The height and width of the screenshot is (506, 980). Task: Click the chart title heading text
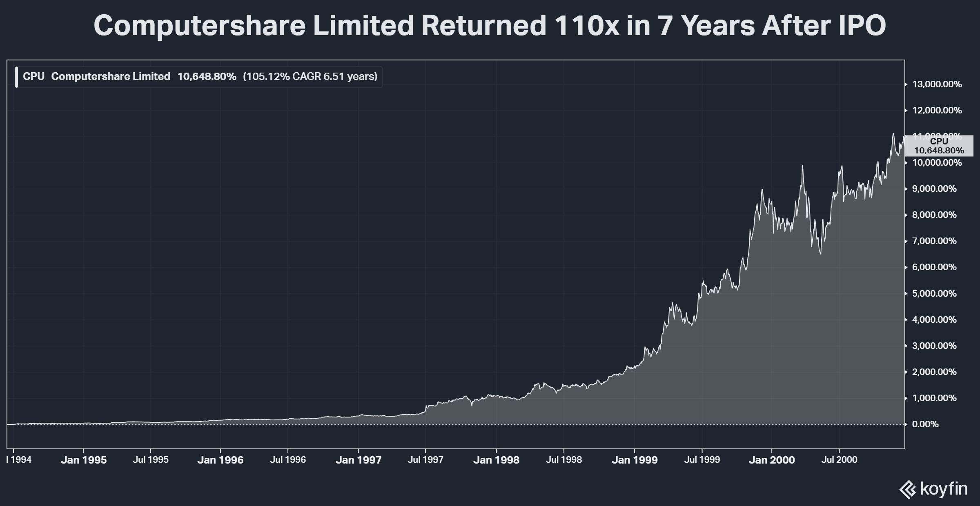(490, 26)
